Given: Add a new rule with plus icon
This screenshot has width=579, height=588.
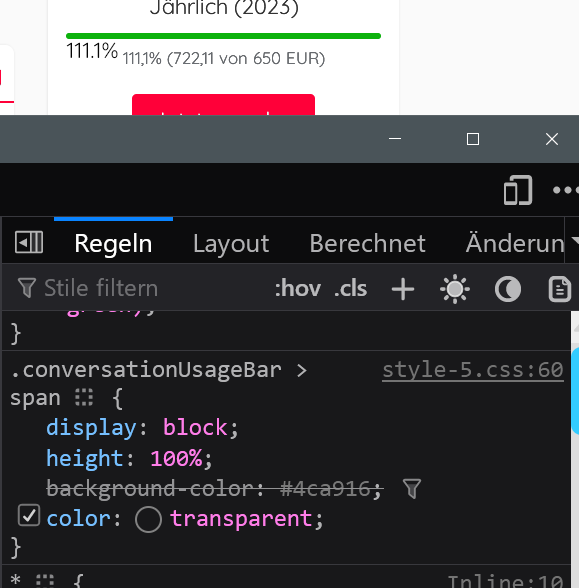Looking at the screenshot, I should tap(403, 289).
